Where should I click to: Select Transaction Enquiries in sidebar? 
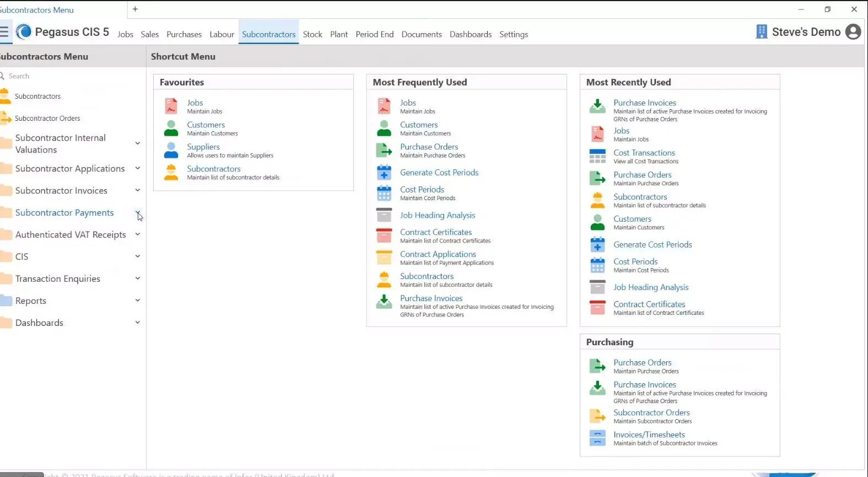tap(58, 278)
